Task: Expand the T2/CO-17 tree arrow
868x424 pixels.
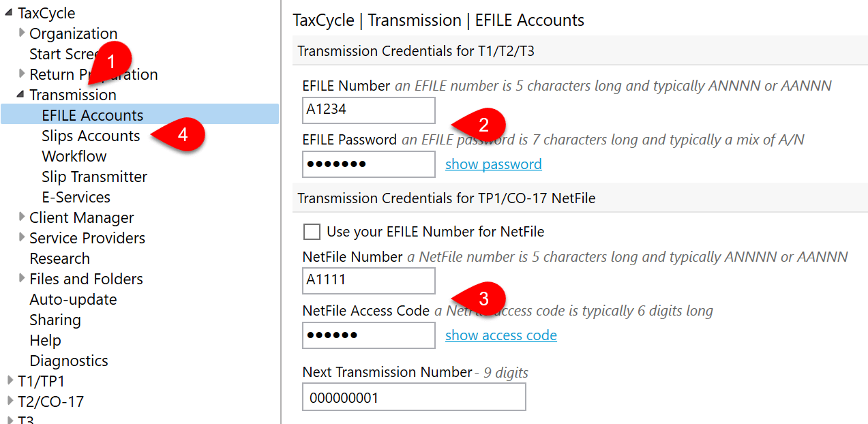Action: (x=10, y=401)
